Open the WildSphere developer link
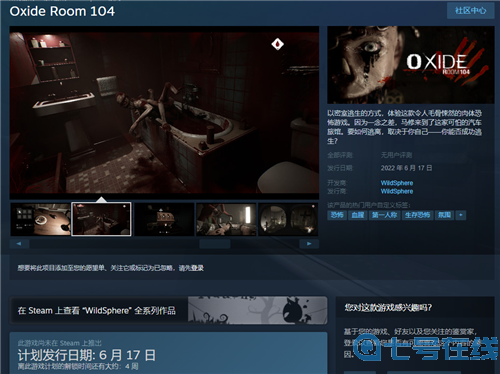 [397, 183]
